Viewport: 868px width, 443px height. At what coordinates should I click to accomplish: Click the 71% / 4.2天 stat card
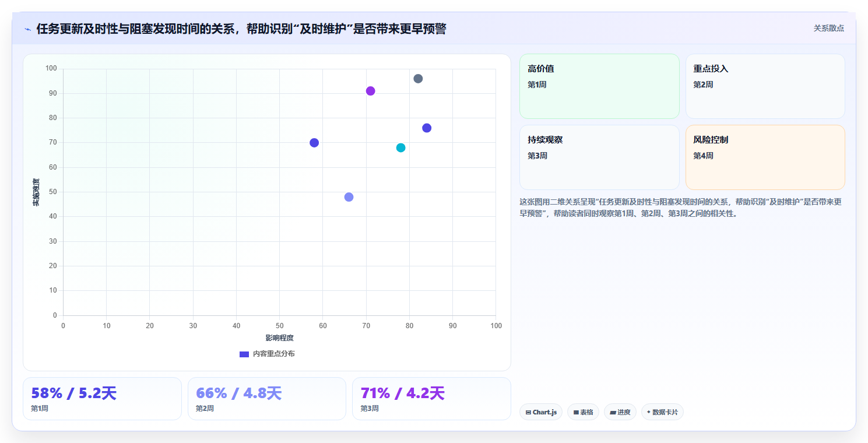(x=431, y=399)
